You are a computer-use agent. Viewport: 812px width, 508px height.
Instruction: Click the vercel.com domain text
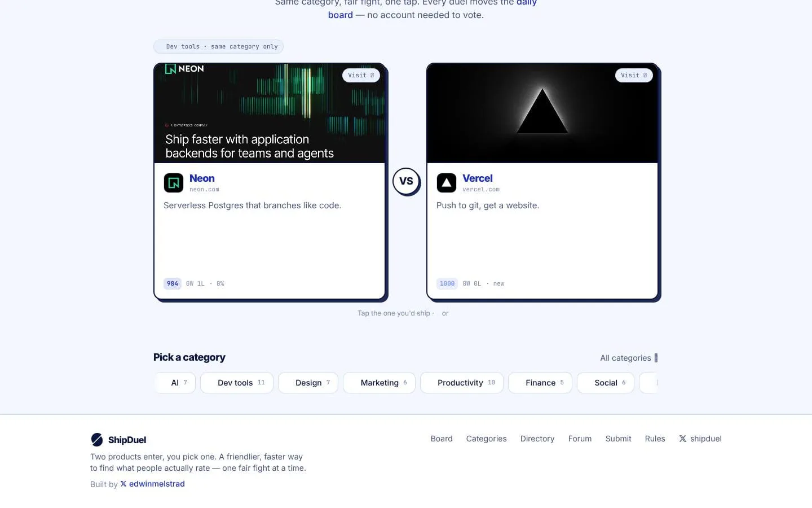(481, 190)
